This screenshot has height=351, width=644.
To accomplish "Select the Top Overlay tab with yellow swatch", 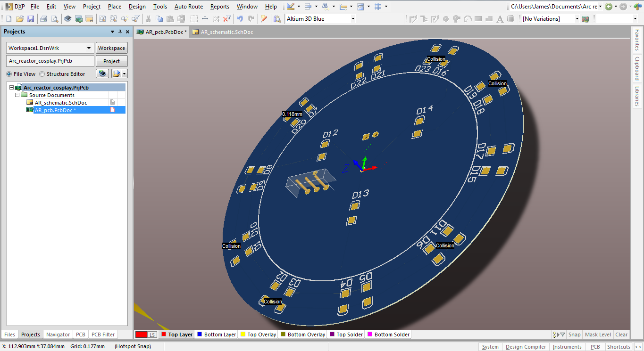I will [x=258, y=335].
